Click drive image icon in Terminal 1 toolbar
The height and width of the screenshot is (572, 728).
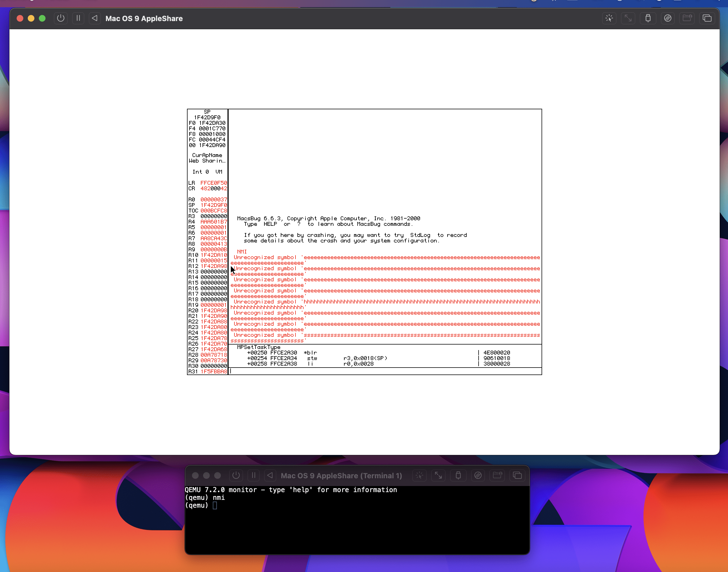[478, 475]
